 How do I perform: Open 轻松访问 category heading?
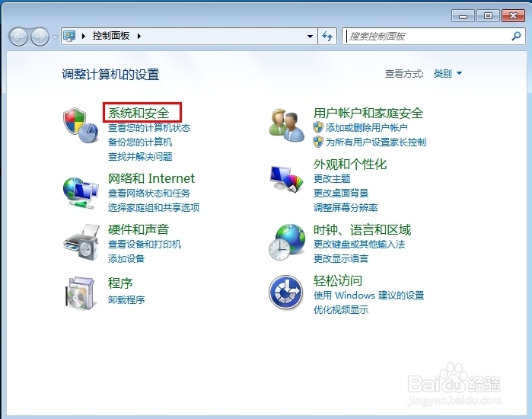(x=338, y=281)
